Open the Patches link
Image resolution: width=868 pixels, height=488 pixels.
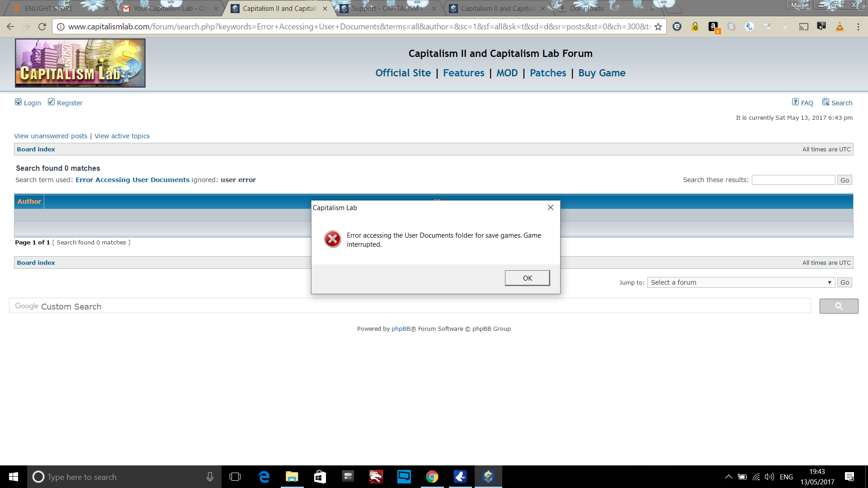547,73
